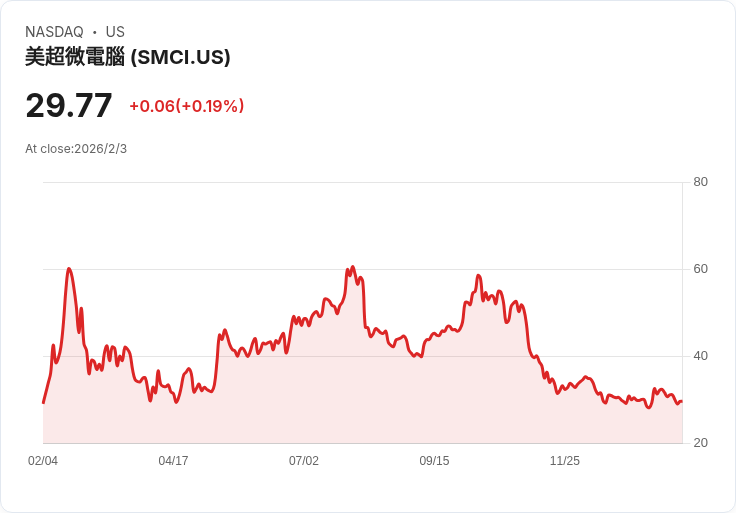Click the shaded area above the 11/25 label
Image resolution: width=736 pixels, height=513 pixels.
565,420
